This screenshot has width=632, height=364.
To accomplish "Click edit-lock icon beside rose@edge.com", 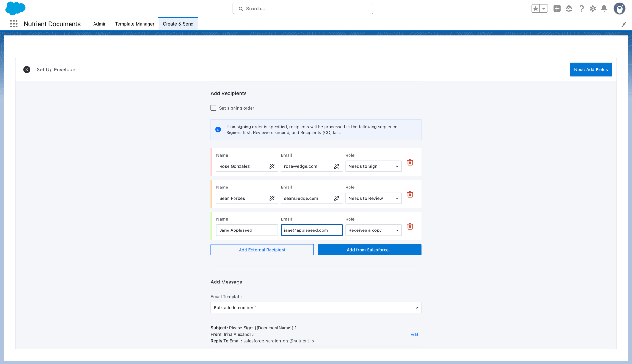I will (337, 166).
